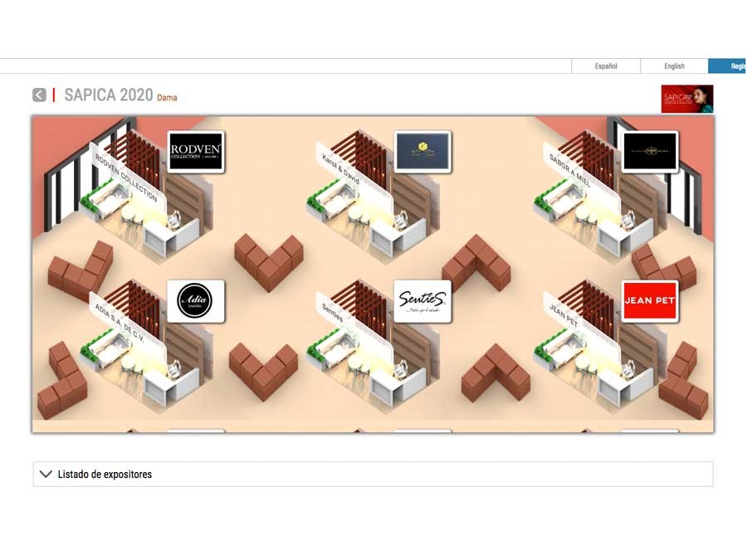This screenshot has width=747, height=560.
Task: Click the SAPICA banner thumbnail
Action: click(687, 99)
